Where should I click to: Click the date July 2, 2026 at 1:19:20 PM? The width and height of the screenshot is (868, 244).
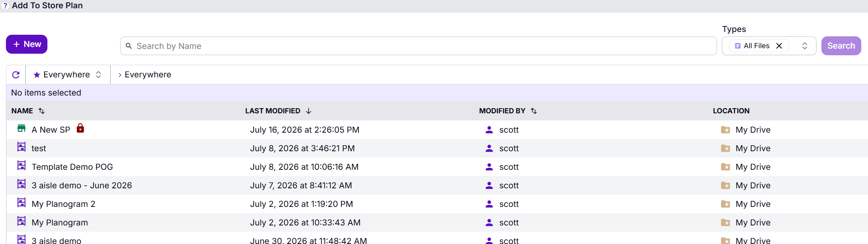click(301, 204)
